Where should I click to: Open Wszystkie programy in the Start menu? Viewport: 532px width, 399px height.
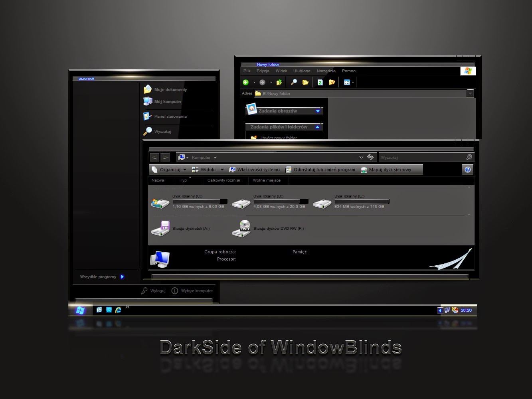(x=102, y=277)
